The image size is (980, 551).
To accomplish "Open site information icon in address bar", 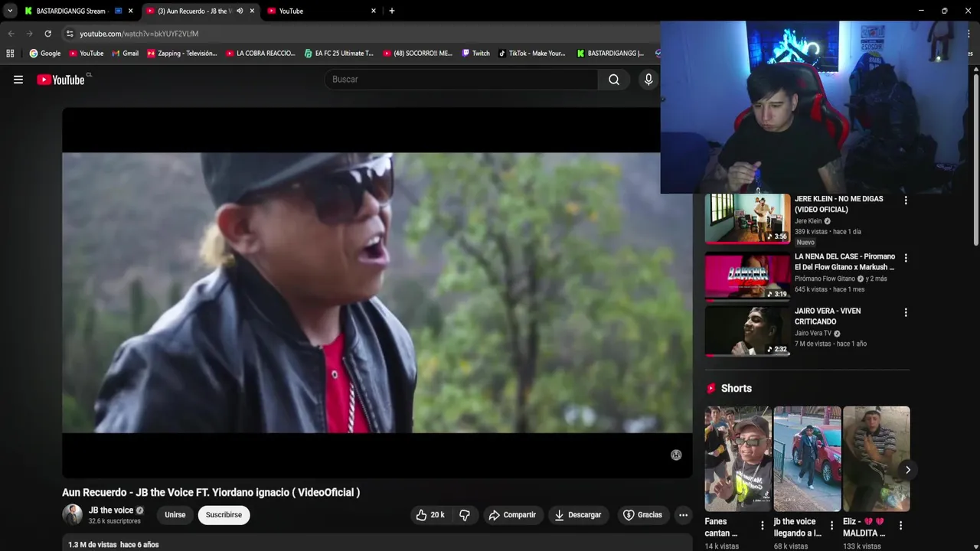I will (x=70, y=34).
